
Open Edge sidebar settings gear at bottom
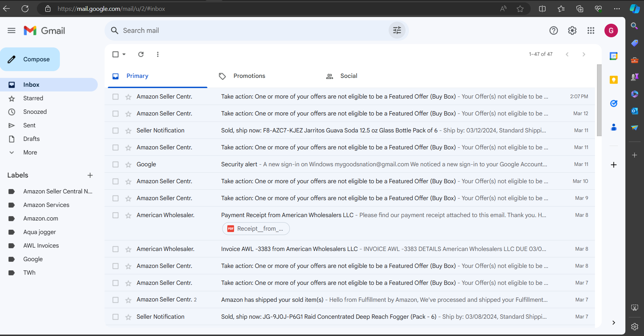click(x=635, y=327)
